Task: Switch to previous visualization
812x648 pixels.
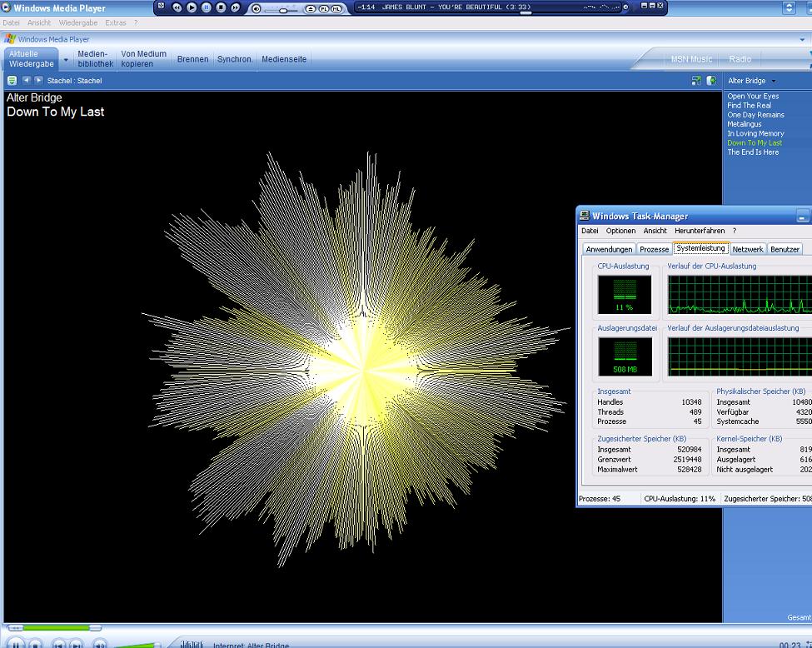Action: [x=26, y=80]
